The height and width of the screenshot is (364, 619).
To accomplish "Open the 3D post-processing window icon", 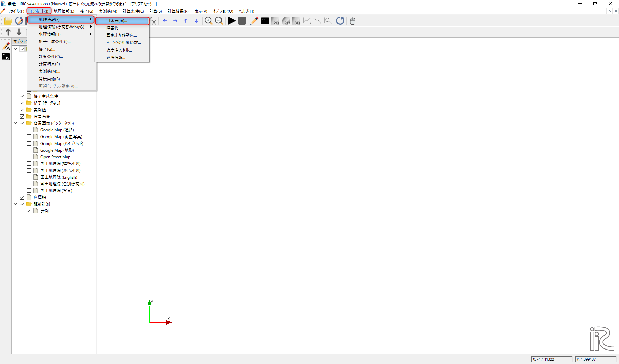I will (x=296, y=21).
